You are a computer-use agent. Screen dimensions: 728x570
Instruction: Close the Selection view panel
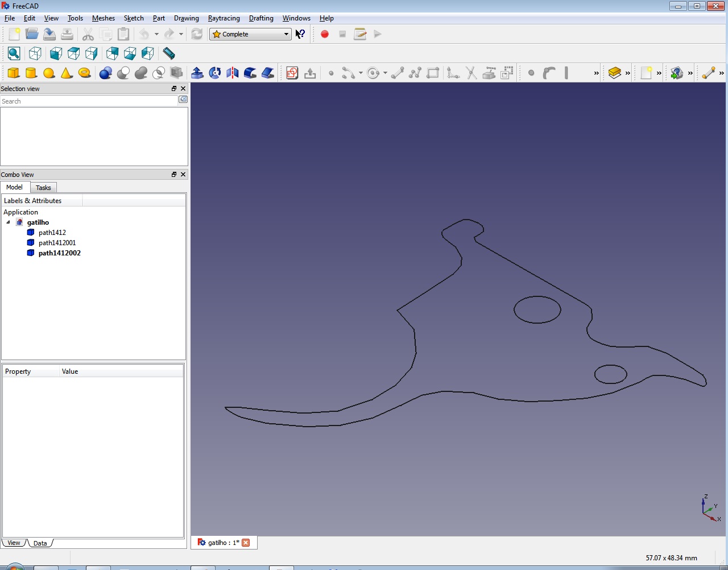point(183,89)
